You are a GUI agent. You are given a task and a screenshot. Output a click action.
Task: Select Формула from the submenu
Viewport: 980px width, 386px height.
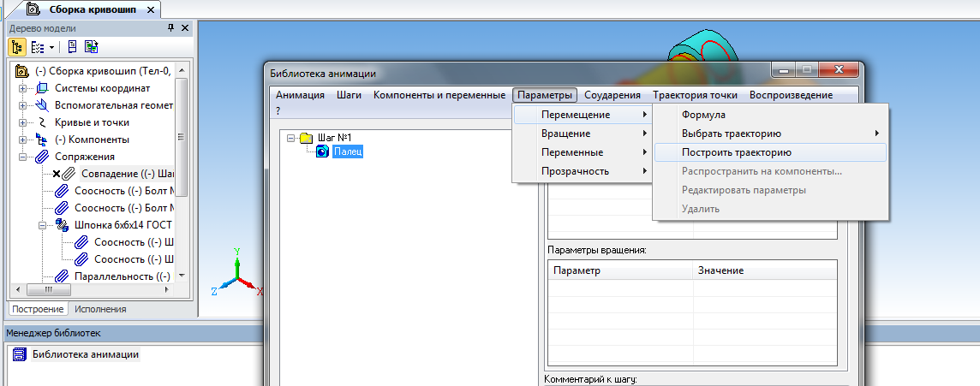pyautogui.click(x=703, y=115)
